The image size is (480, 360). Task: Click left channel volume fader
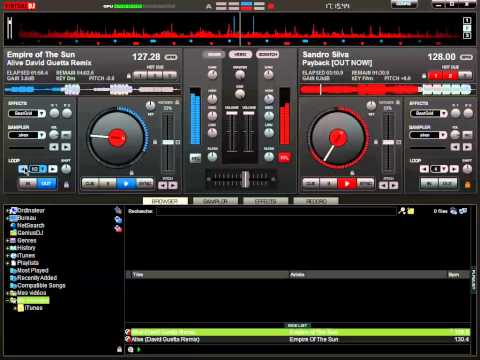(x=232, y=113)
